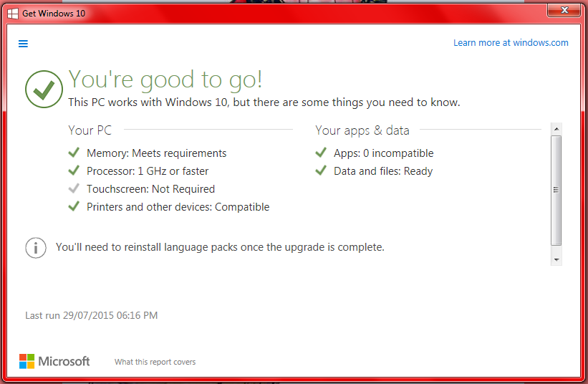Image resolution: width=588 pixels, height=384 pixels.
Task: Click the Memory row green checkmark
Action: (x=74, y=153)
